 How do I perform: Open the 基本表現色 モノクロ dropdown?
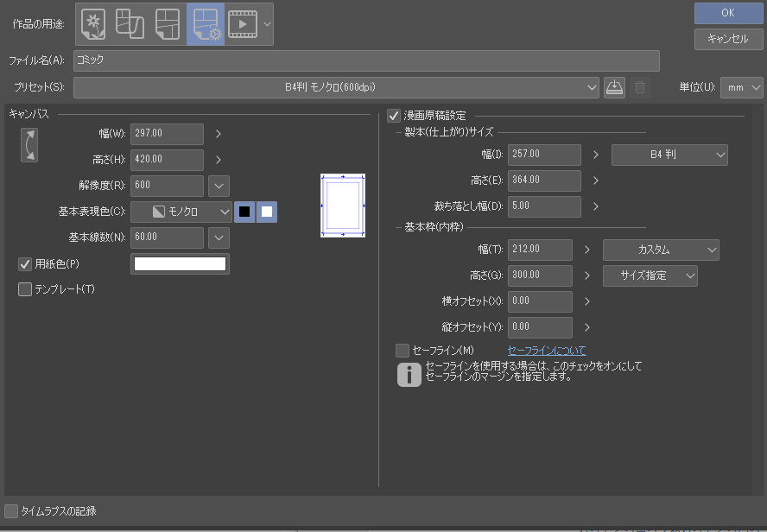click(181, 212)
